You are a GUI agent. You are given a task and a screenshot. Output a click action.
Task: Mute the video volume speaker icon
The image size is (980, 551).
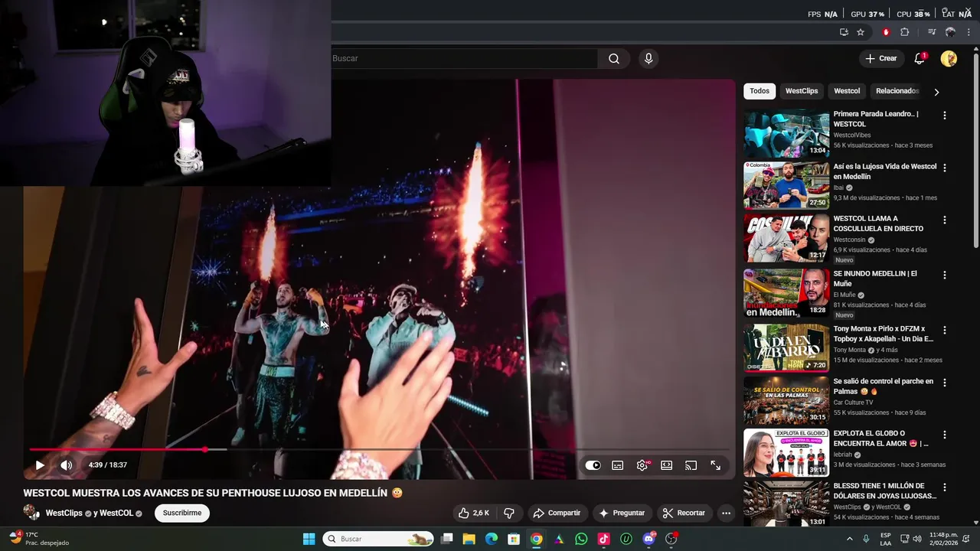(67, 465)
